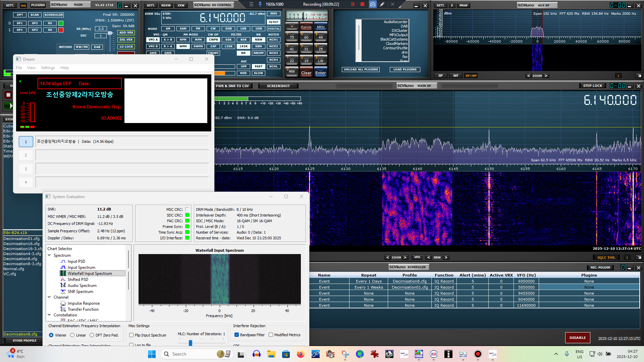Open the Impulse Response chart
The width and height of the screenshot is (644, 362).
[83, 303]
